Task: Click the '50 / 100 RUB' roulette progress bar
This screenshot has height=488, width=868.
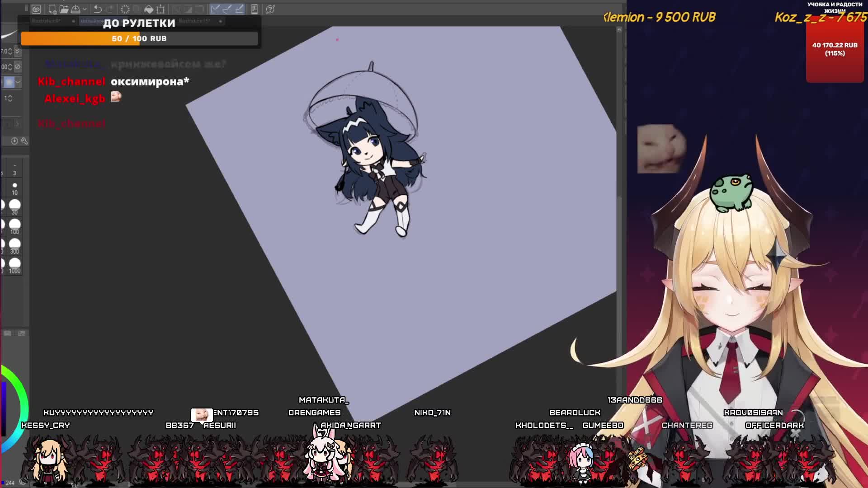Action: (x=139, y=39)
